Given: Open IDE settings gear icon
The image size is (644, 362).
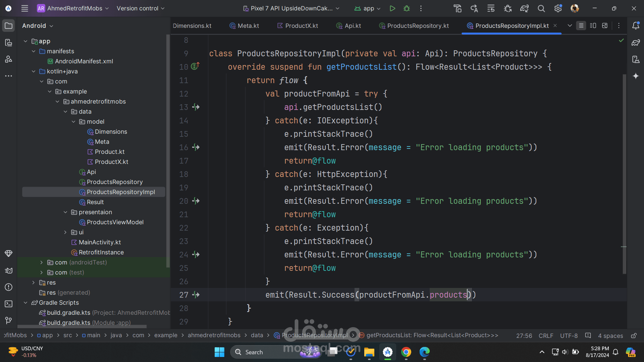Looking at the screenshot, I should (558, 8).
